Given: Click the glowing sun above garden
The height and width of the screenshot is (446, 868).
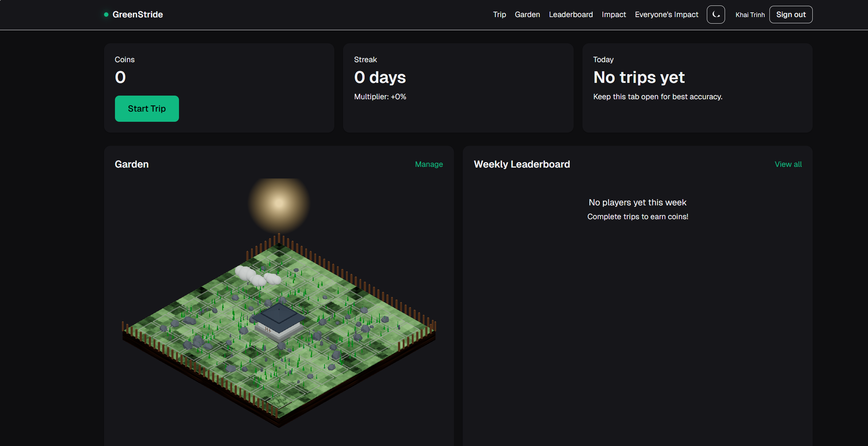Looking at the screenshot, I should pos(279,204).
